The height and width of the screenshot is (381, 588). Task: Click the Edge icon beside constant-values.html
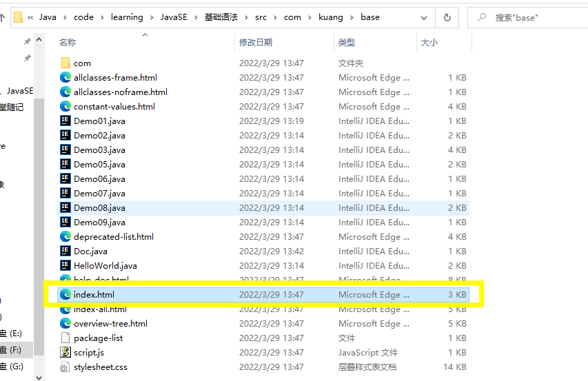pos(65,106)
